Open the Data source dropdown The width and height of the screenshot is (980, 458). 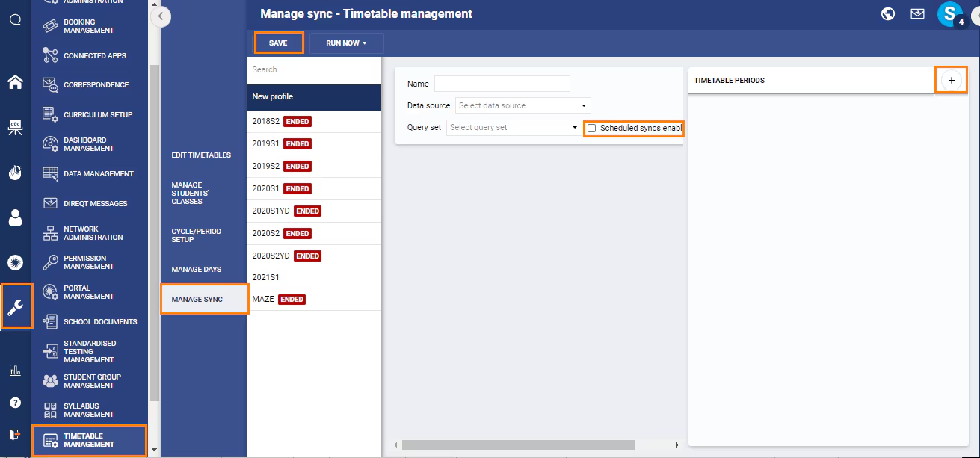point(523,105)
